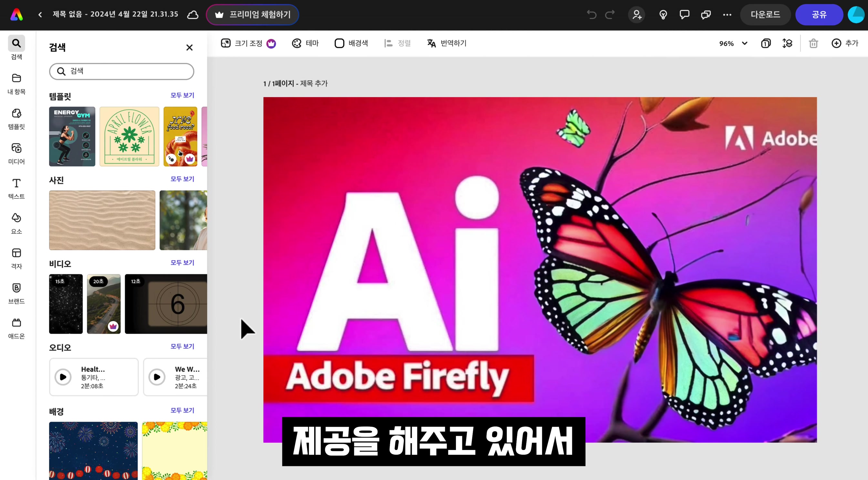Pick the 12-second countdown video

pos(166,304)
